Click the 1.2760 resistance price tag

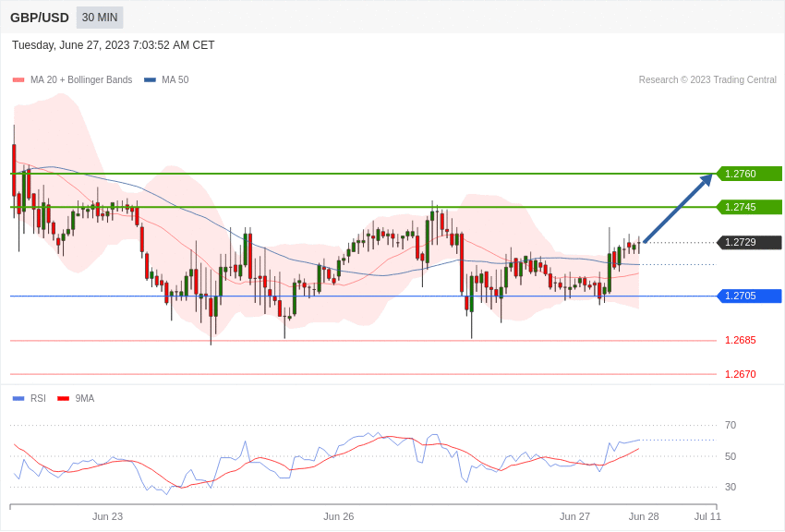(x=749, y=174)
